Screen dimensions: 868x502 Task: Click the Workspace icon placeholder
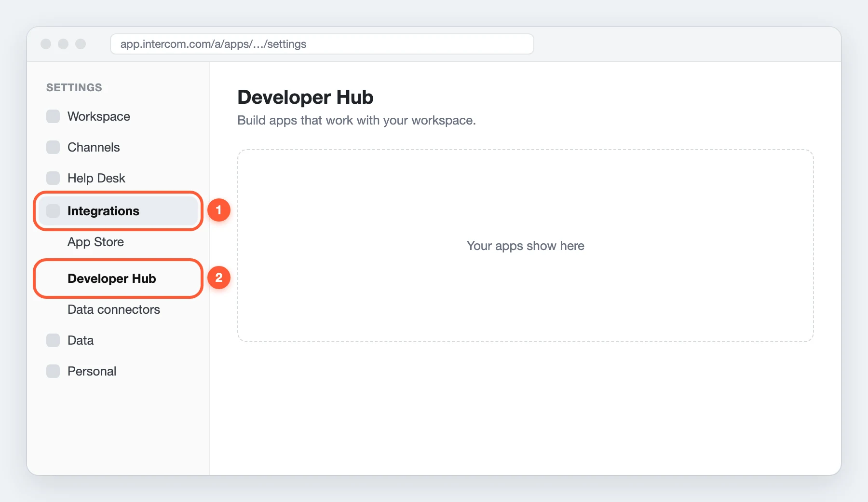pyautogui.click(x=53, y=116)
